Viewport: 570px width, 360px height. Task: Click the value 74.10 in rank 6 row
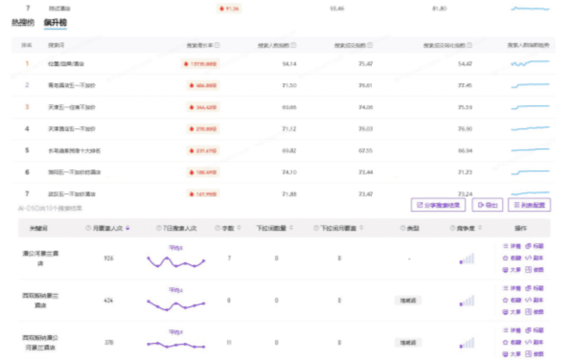point(289,172)
